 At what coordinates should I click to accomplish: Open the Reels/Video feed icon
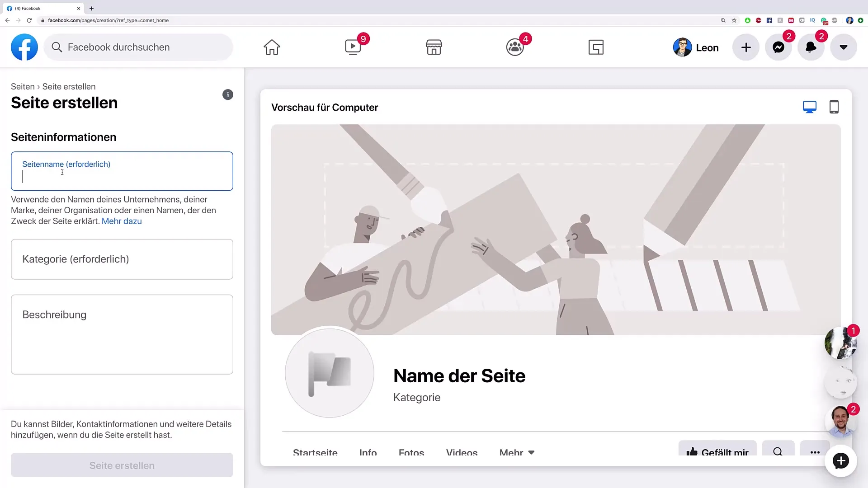tap(353, 47)
